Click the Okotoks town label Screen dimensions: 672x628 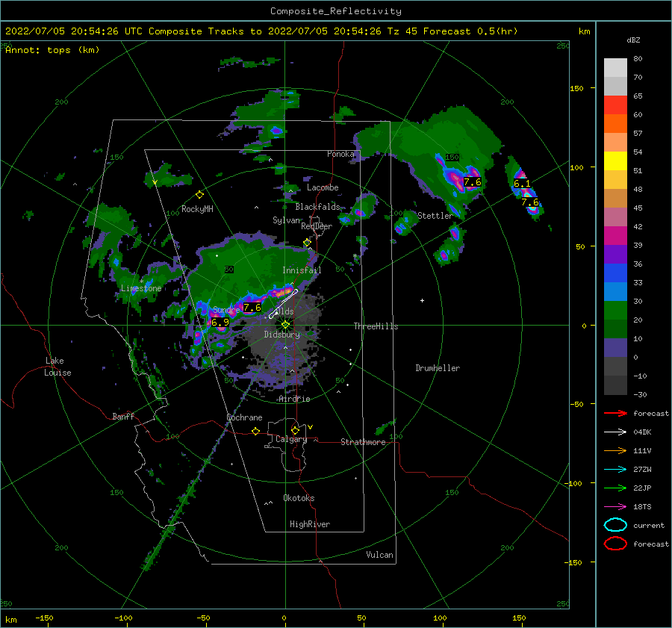[x=299, y=498]
